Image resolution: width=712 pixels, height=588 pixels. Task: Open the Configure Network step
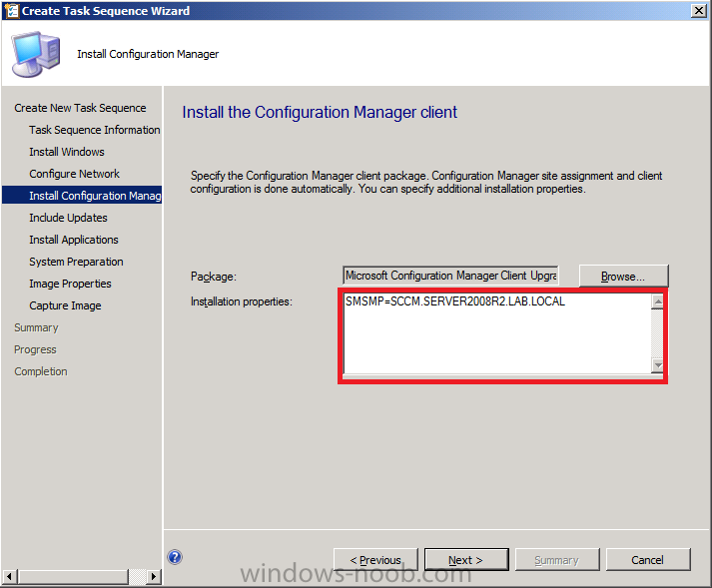coord(75,174)
